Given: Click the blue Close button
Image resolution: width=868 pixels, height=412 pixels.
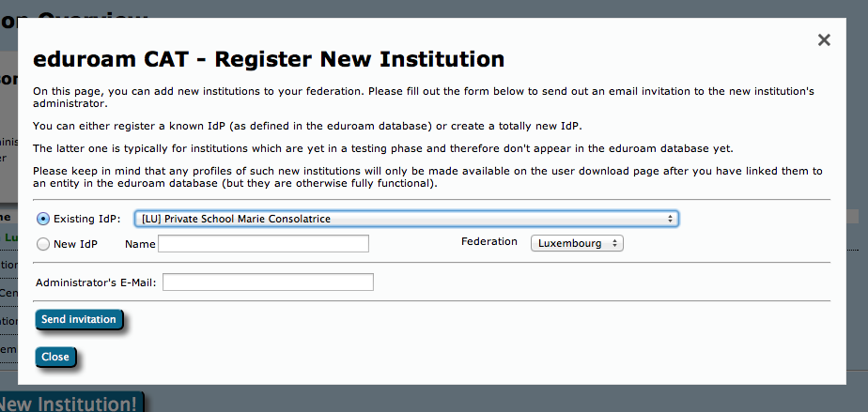Looking at the screenshot, I should [55, 357].
